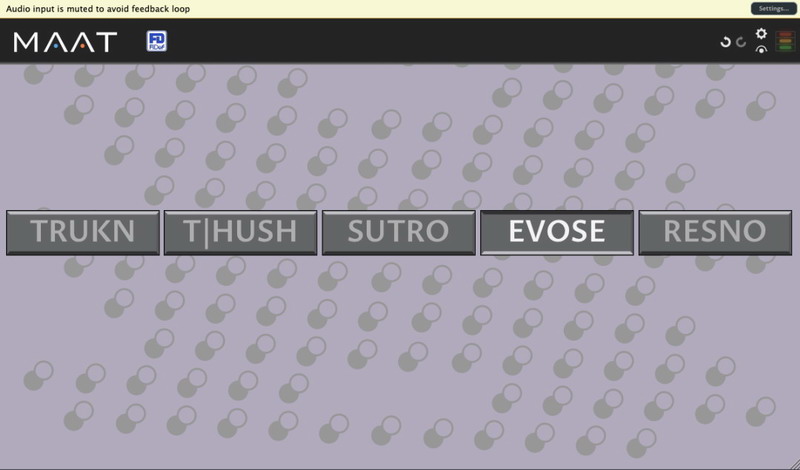Click the FiDef badge icon
Viewport: 800px width, 470px height.
157,41
